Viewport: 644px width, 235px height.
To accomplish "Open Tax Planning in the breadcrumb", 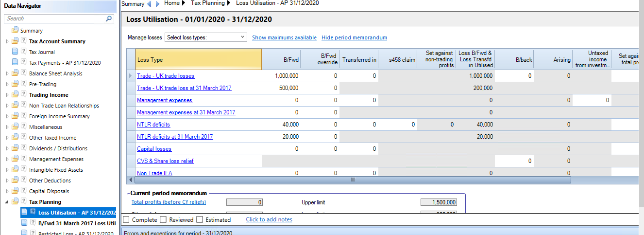I will 208,3.
